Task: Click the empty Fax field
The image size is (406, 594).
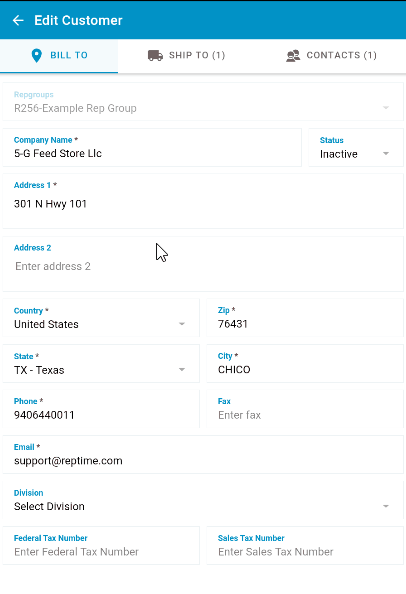Action: (305, 409)
